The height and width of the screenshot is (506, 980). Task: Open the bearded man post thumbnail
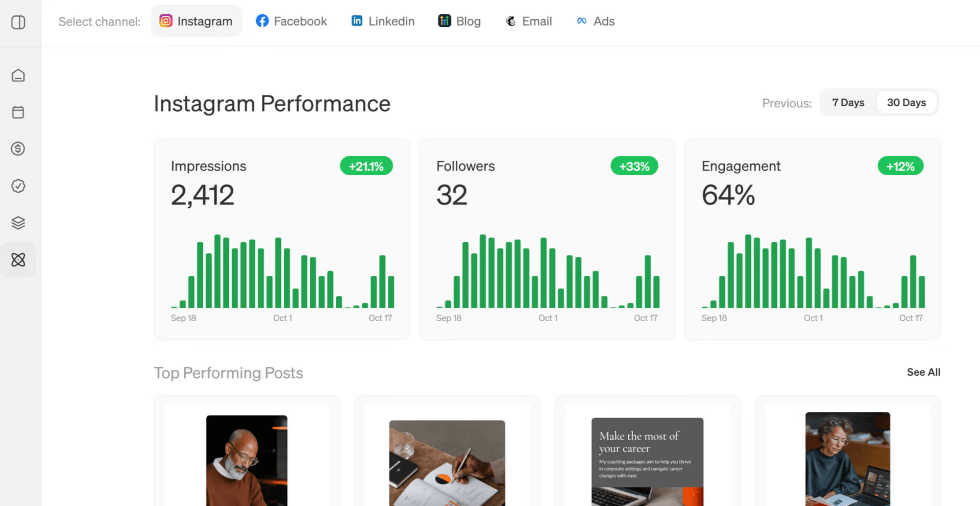tap(247, 460)
